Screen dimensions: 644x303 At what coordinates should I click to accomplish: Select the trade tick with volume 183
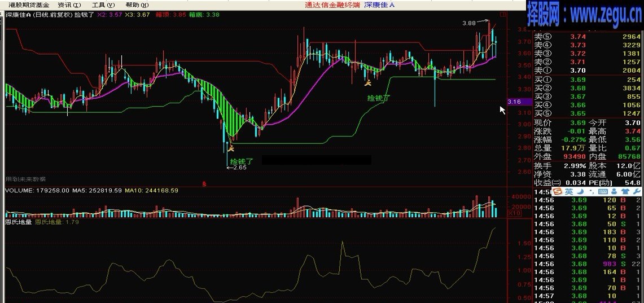[x=588, y=232]
